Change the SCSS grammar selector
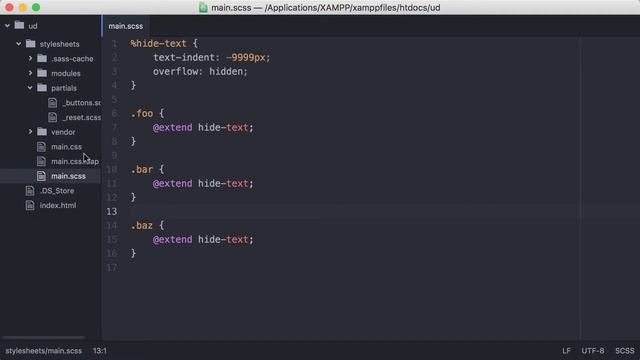Image resolution: width=640 pixels, height=360 pixels. (x=624, y=351)
